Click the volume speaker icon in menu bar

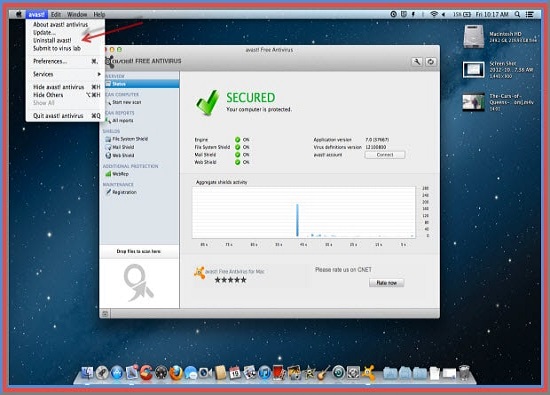click(x=444, y=14)
